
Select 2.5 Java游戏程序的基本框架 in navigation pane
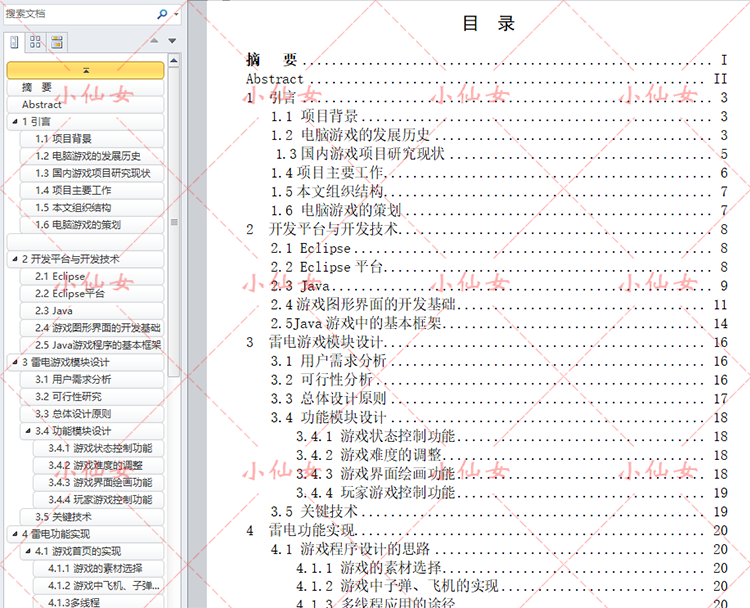coord(92,345)
